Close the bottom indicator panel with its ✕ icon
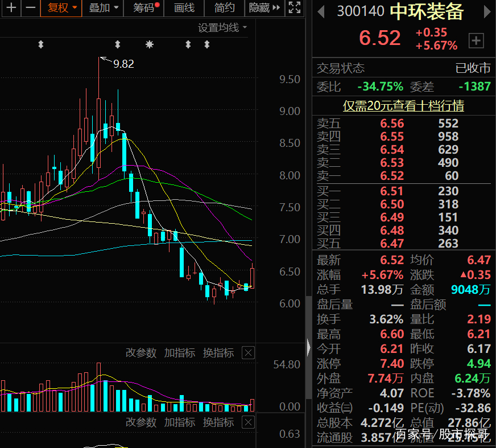Screen dimensions: 496x448 248,423
